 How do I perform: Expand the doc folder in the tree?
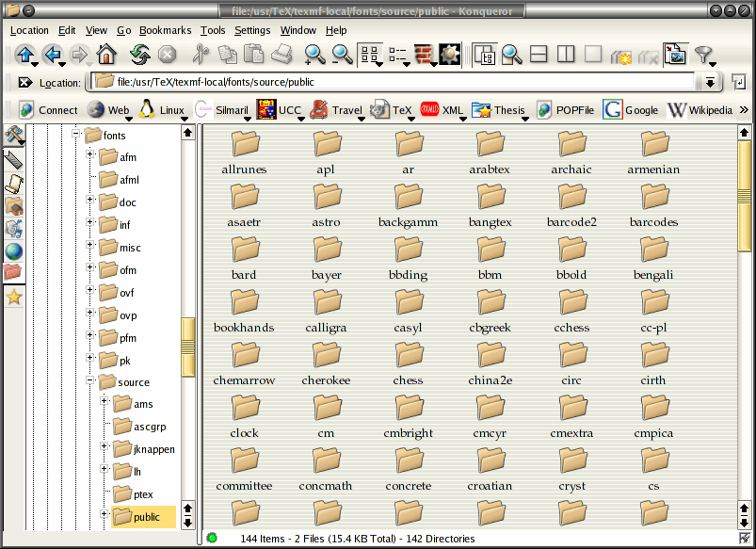coord(90,201)
